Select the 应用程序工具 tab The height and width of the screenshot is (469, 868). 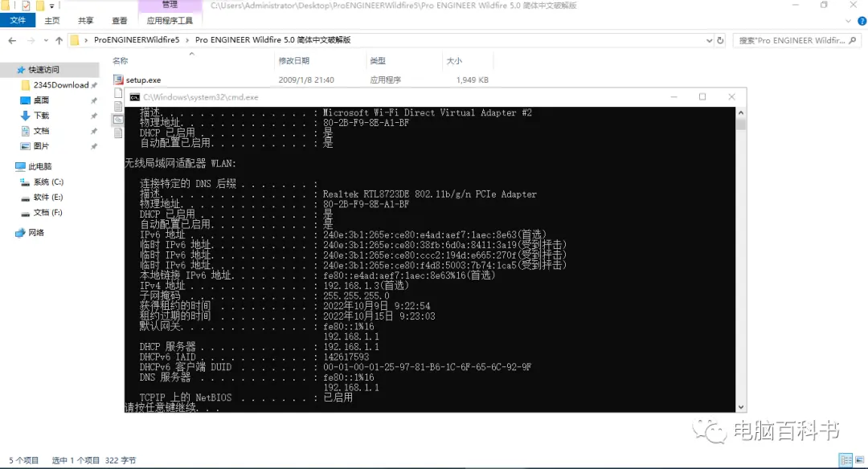170,20
